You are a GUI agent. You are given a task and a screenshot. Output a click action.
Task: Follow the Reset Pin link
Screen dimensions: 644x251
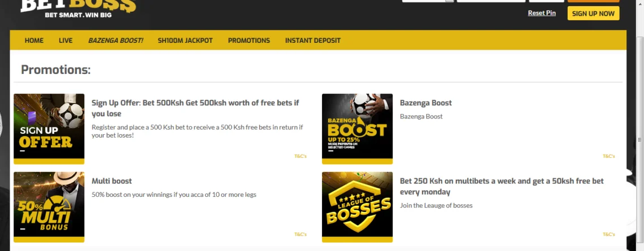542,13
